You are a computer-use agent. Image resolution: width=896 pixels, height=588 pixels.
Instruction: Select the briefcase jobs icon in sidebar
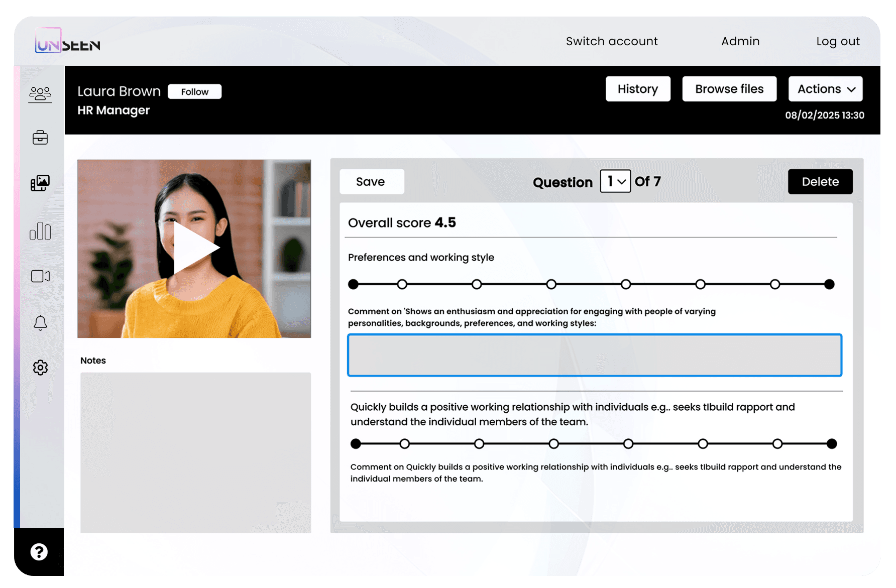tap(40, 138)
